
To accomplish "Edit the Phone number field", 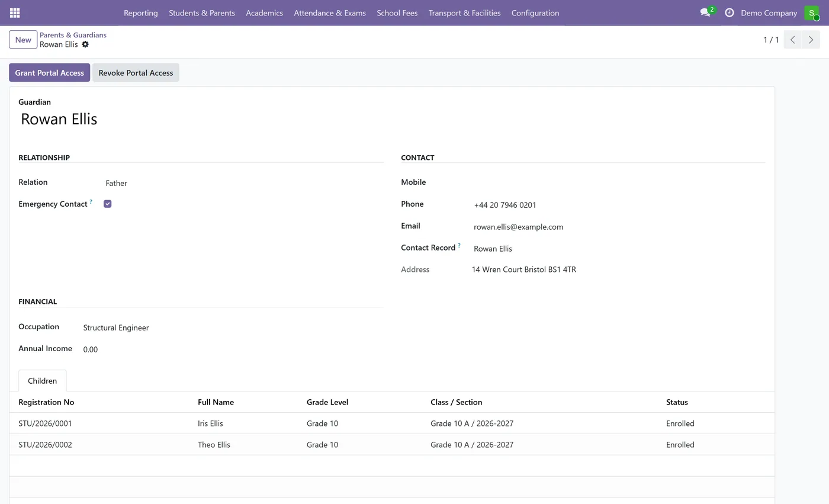I will 618,205.
